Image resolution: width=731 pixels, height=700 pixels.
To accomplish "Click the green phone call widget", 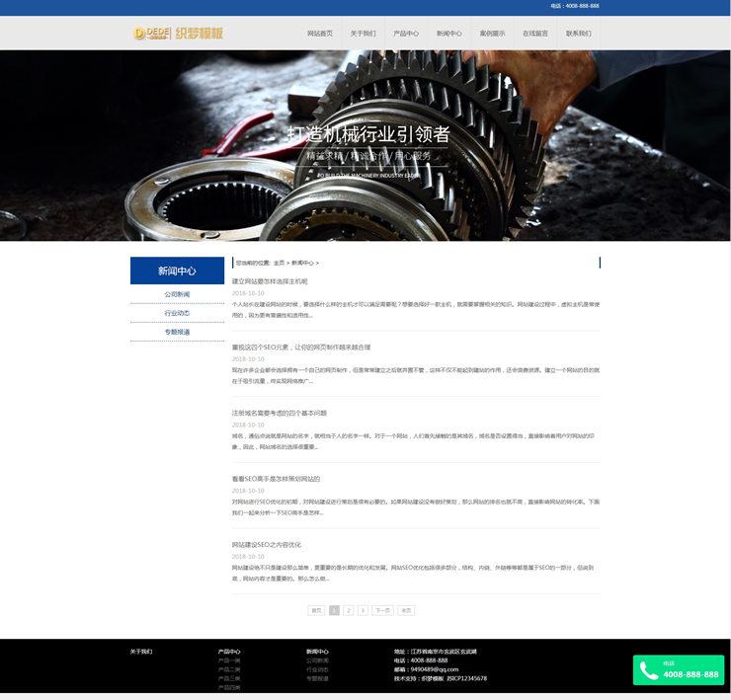I will click(678, 670).
